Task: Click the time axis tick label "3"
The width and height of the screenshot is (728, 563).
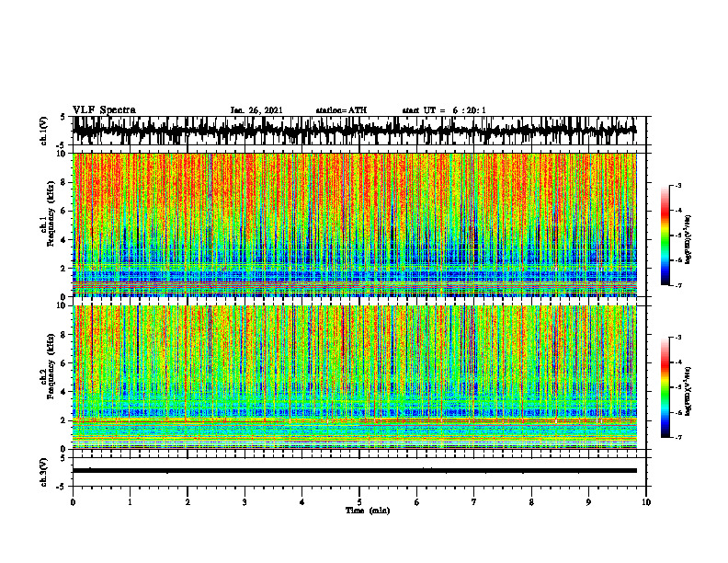Action: [245, 502]
